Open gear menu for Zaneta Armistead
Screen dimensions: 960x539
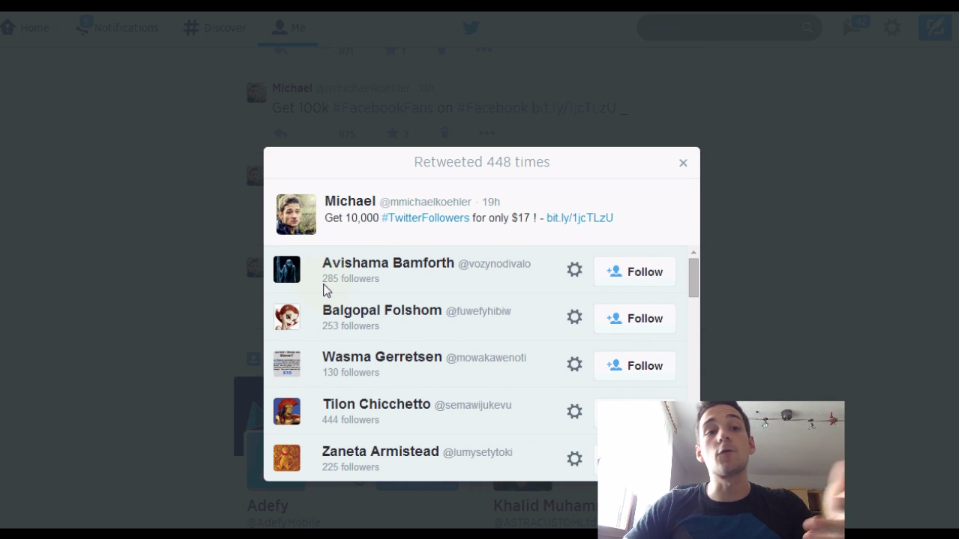[x=574, y=458]
